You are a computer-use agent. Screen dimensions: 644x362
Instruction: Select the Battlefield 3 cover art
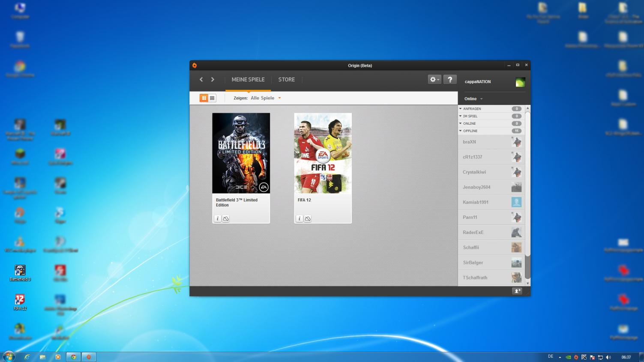[241, 153]
